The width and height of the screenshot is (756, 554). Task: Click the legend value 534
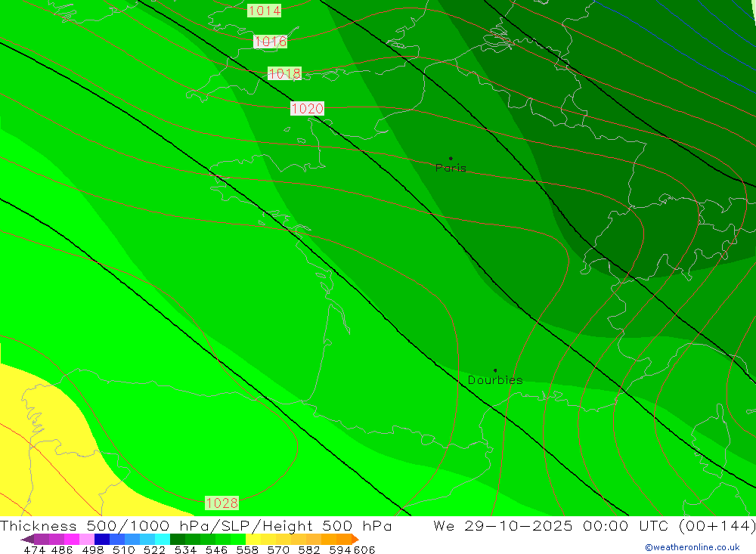185,549
